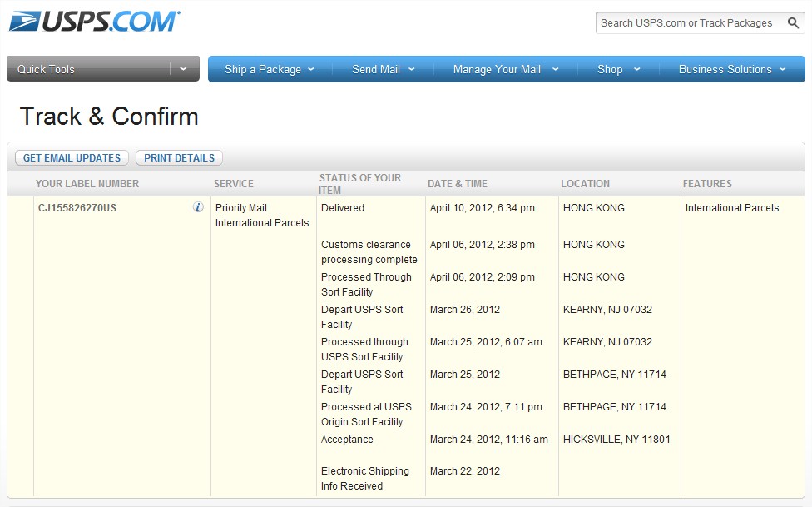Viewport: 812px width, 507px height.
Task: Click YOUR LABEL NUMBER column header
Action: point(87,183)
